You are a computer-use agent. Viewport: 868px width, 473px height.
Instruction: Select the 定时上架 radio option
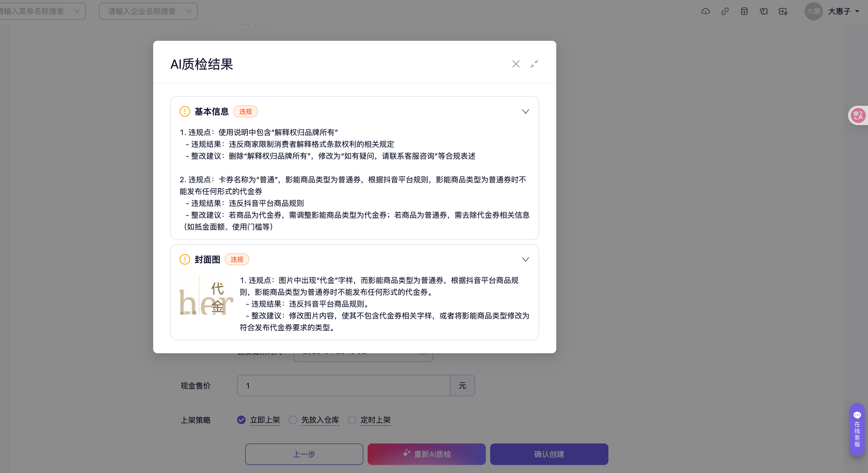pos(352,420)
